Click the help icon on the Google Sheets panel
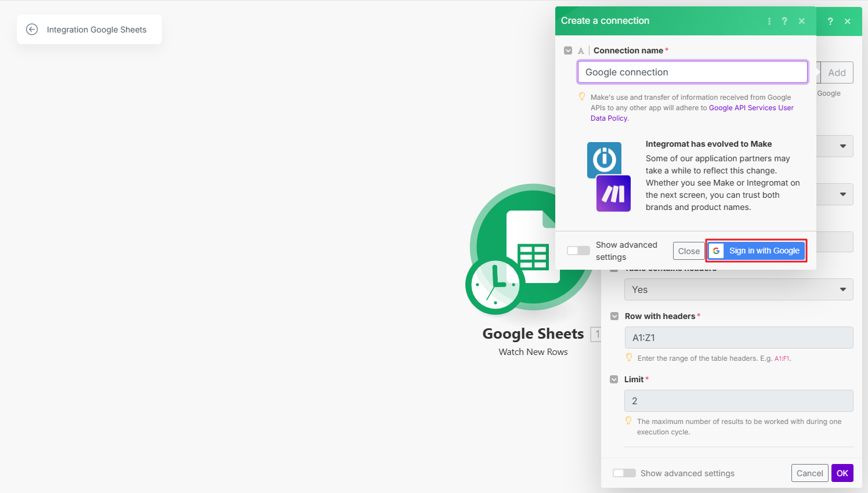 pyautogui.click(x=830, y=21)
